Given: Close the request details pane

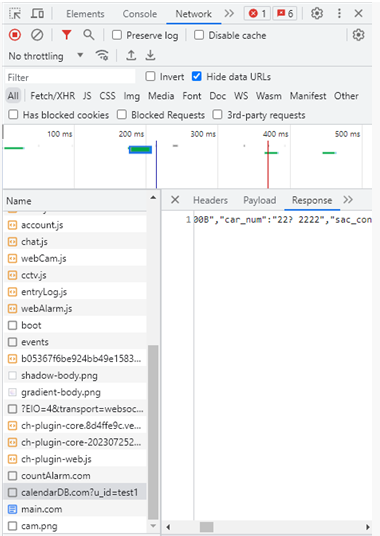Looking at the screenshot, I should point(175,200).
